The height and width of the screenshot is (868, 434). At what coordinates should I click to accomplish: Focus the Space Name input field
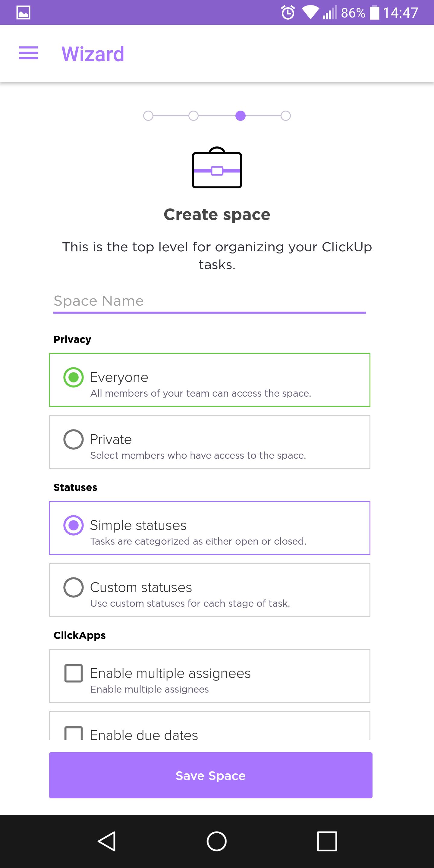[x=209, y=302]
